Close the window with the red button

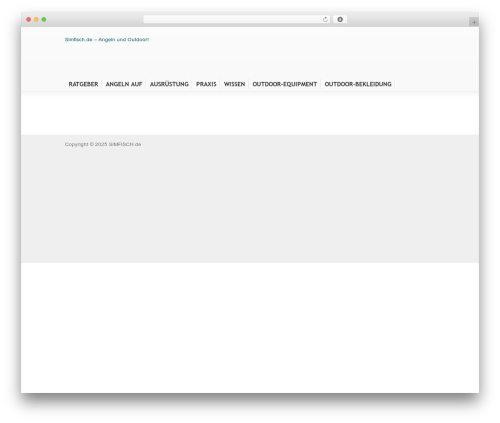pos(29,20)
